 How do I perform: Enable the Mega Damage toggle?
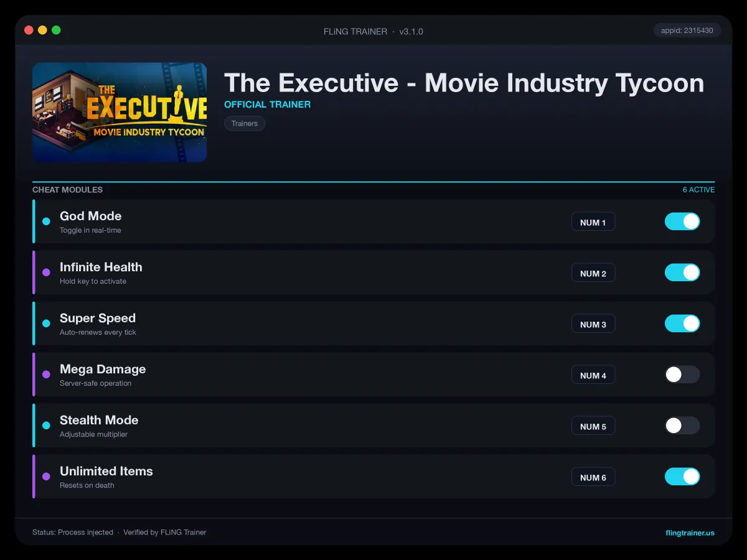tap(682, 375)
